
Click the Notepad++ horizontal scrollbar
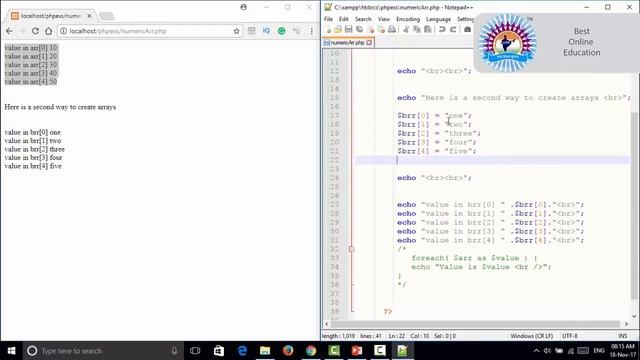(475, 324)
